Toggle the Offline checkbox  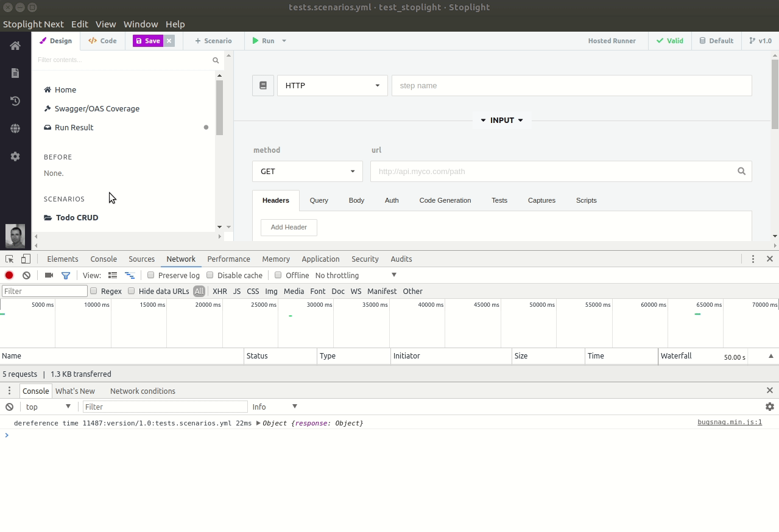click(278, 275)
